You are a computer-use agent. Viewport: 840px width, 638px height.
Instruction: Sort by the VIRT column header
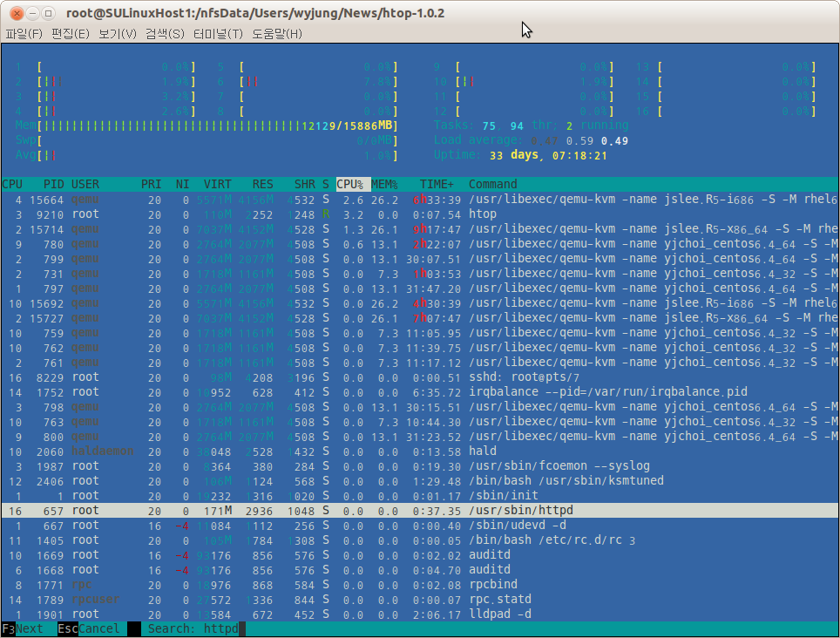pyautogui.click(x=218, y=184)
